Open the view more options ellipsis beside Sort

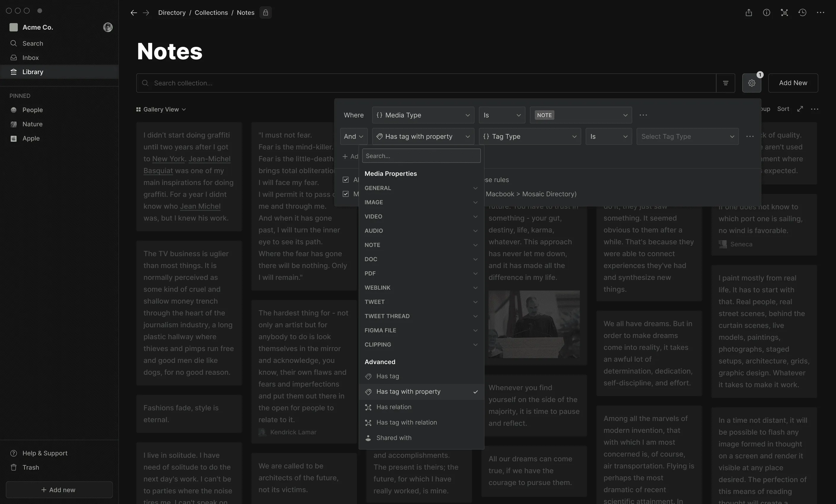pyautogui.click(x=814, y=109)
